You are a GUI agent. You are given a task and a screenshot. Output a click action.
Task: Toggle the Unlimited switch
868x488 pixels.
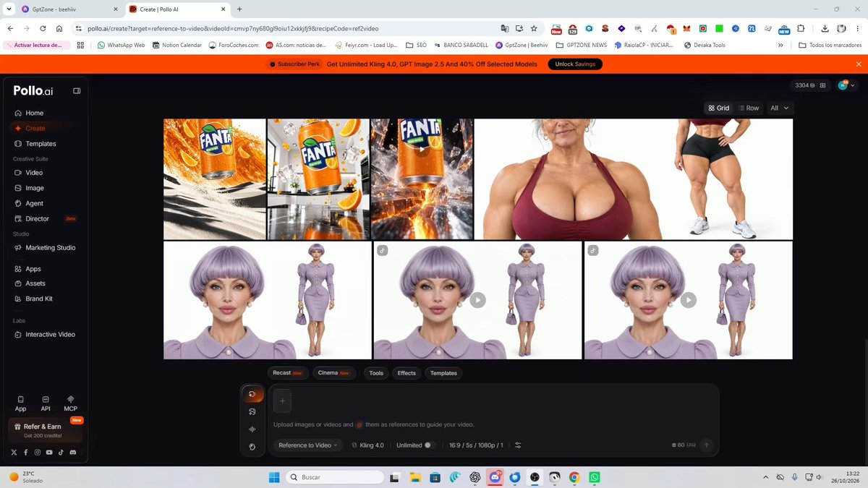pos(429,445)
